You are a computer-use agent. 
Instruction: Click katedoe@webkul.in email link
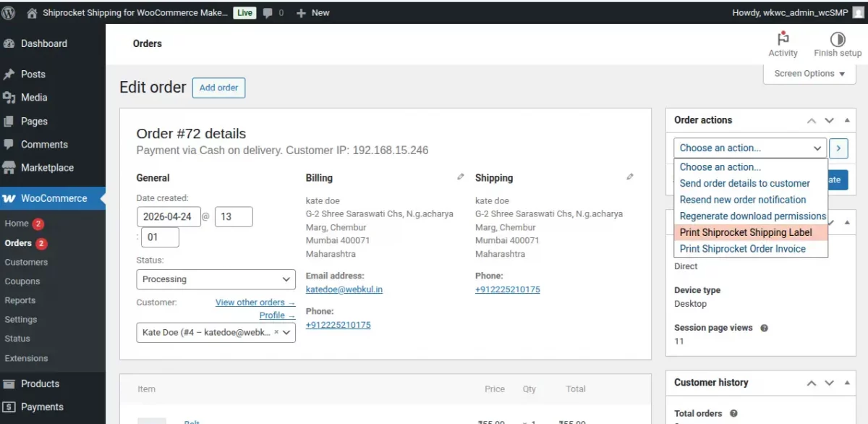(344, 289)
